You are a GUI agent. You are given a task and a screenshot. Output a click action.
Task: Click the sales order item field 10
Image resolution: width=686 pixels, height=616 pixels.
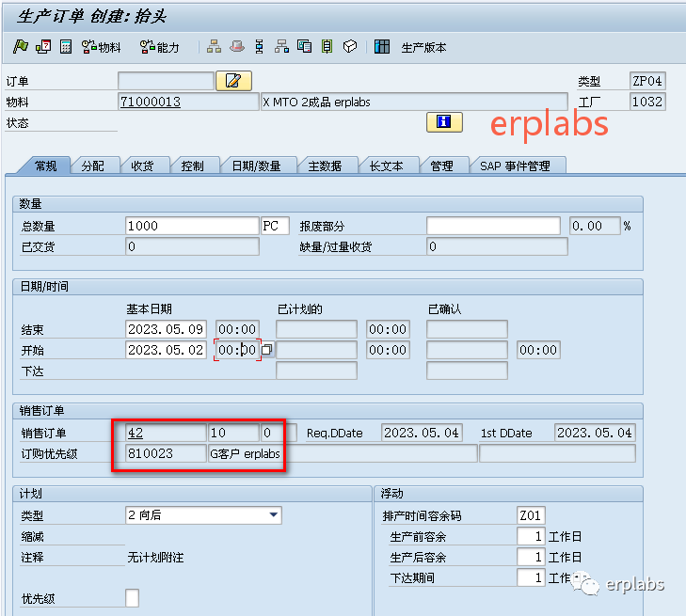point(233,433)
